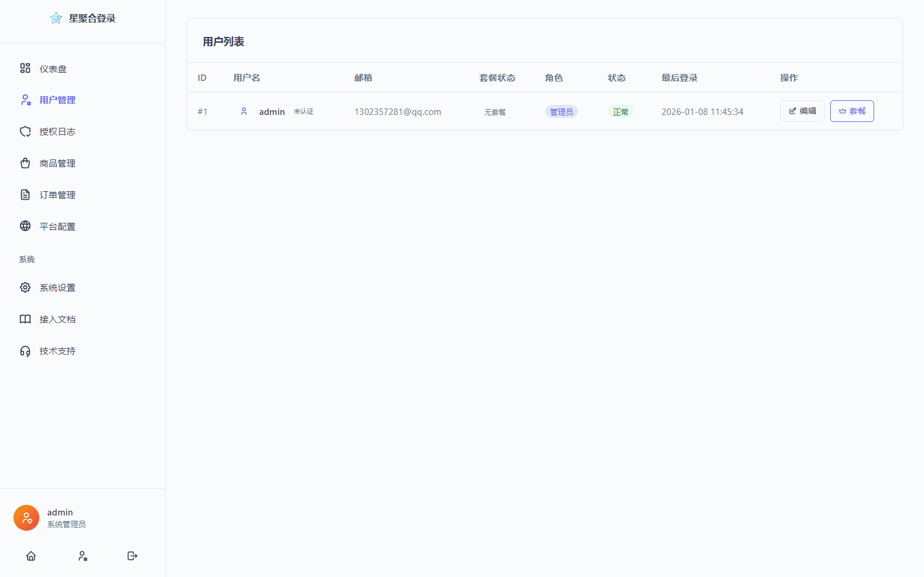Click the dashboard grid icon
924x577 pixels.
[x=25, y=69]
